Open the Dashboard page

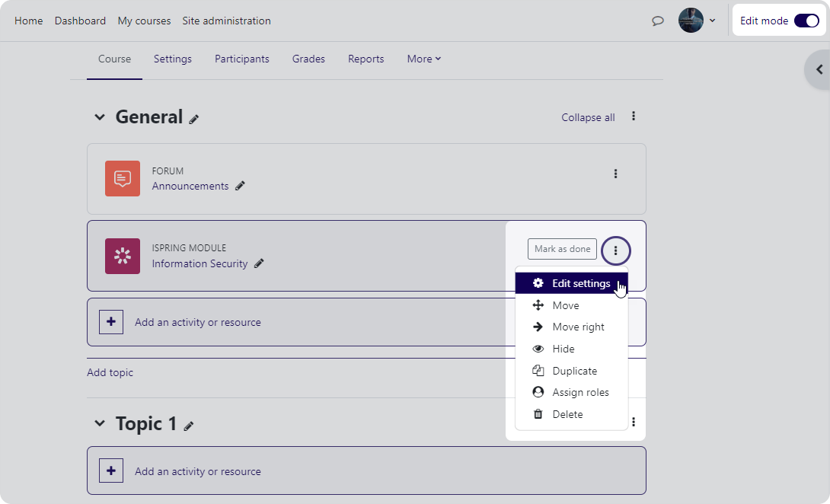pyautogui.click(x=80, y=21)
